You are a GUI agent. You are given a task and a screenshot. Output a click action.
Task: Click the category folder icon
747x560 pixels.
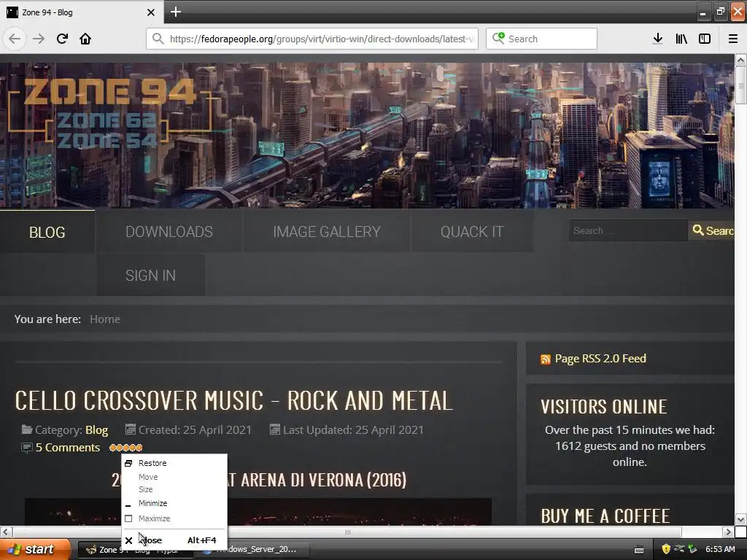pyautogui.click(x=27, y=429)
